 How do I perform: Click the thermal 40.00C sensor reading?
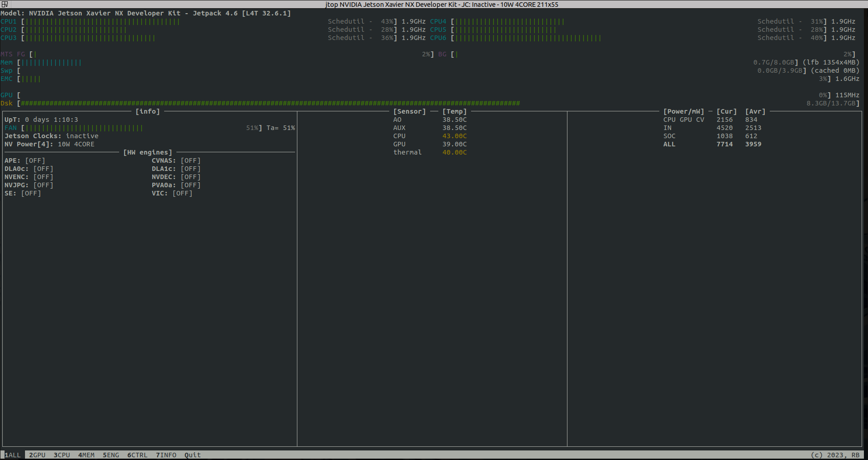pyautogui.click(x=455, y=152)
